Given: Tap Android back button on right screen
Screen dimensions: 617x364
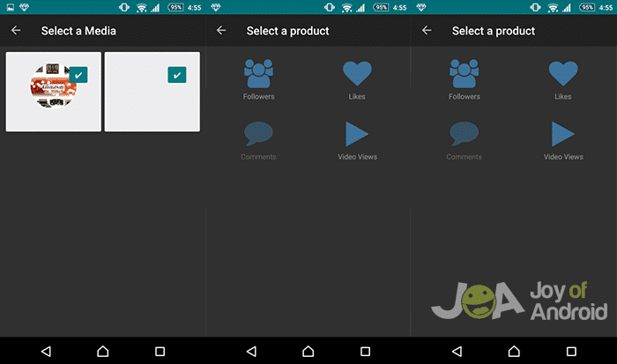Looking at the screenshot, I should click(x=457, y=351).
